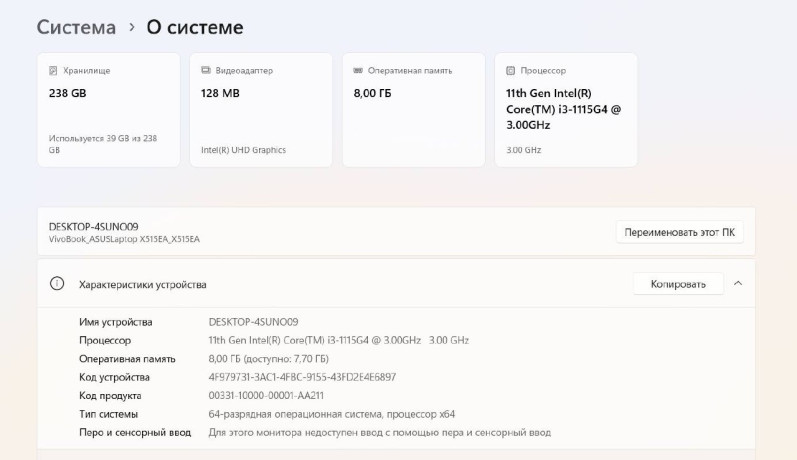Click the Хранилище storage drive icon
Screen dimensions: 797x460
click(54, 71)
